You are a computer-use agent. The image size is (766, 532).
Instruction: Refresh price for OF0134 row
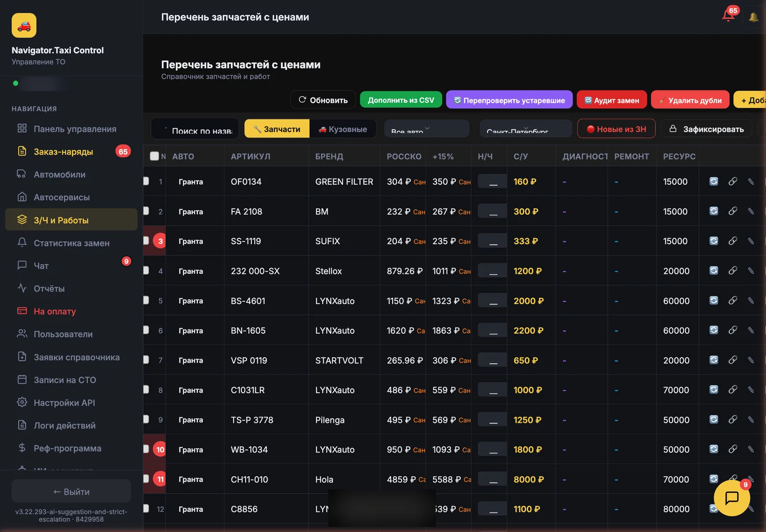pyautogui.click(x=713, y=181)
